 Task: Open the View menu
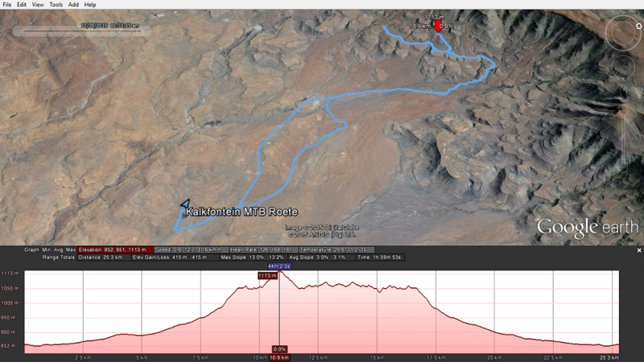click(x=38, y=5)
